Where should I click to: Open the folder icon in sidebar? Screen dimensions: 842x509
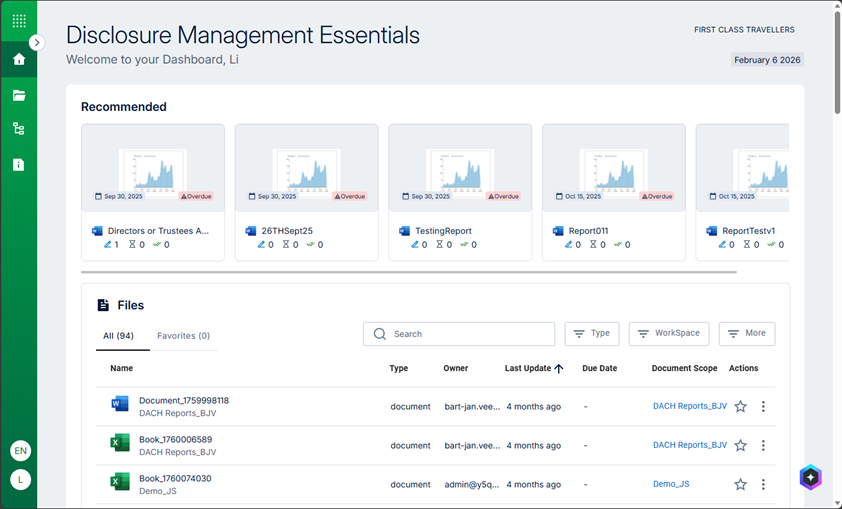pyautogui.click(x=19, y=96)
